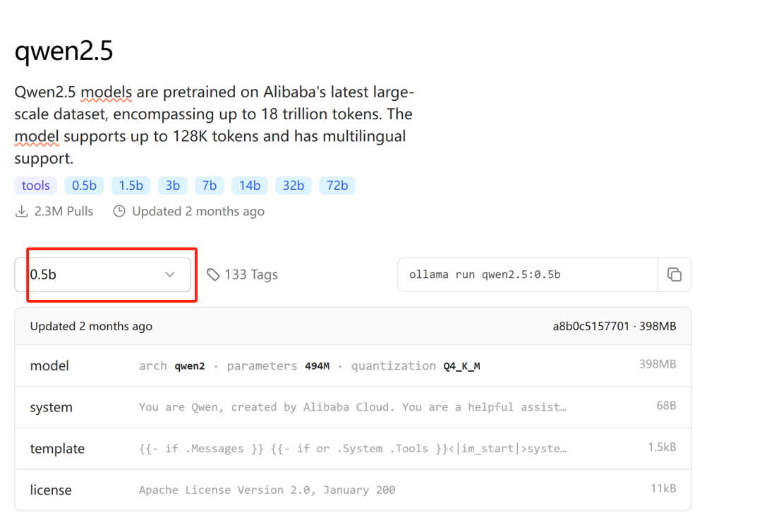
Task: Click the download icon beside 2.3M Pulls
Action: (x=21, y=212)
